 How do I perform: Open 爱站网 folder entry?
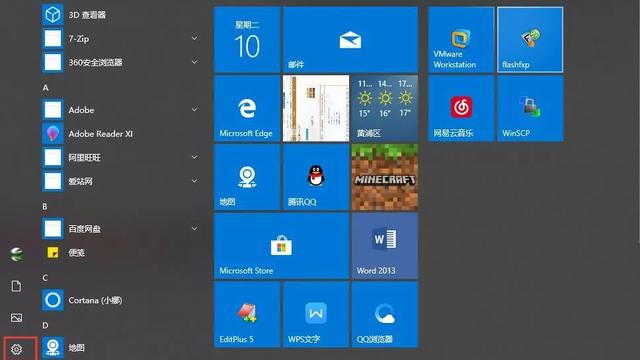pos(121,181)
